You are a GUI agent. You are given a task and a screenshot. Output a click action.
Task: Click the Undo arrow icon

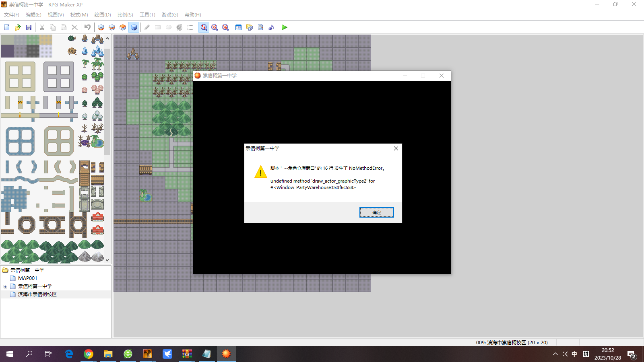[87, 27]
